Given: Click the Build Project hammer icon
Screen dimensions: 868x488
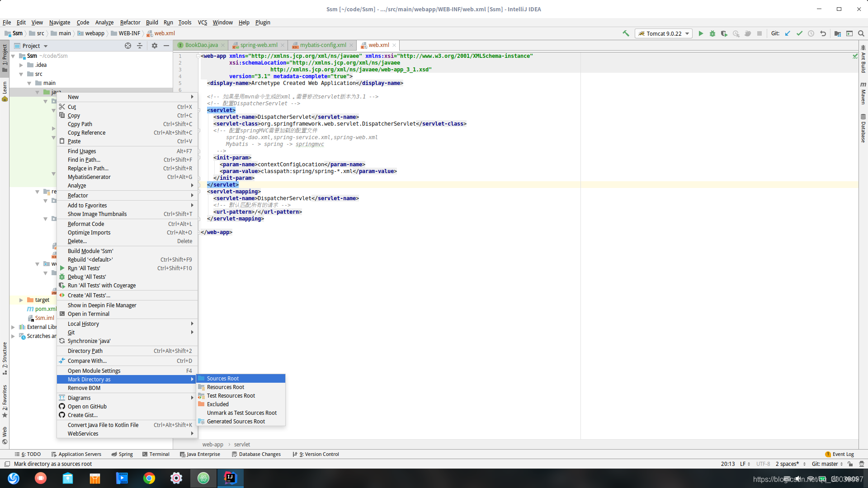Looking at the screenshot, I should (626, 33).
